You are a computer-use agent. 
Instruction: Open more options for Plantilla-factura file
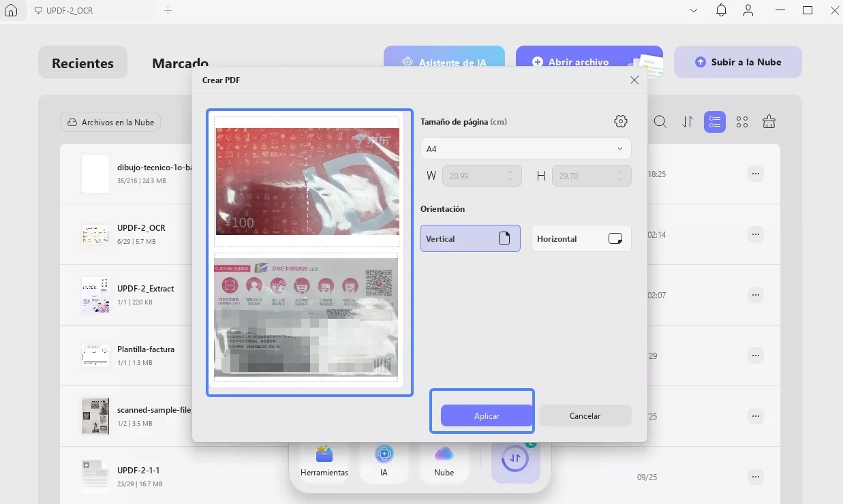(755, 356)
